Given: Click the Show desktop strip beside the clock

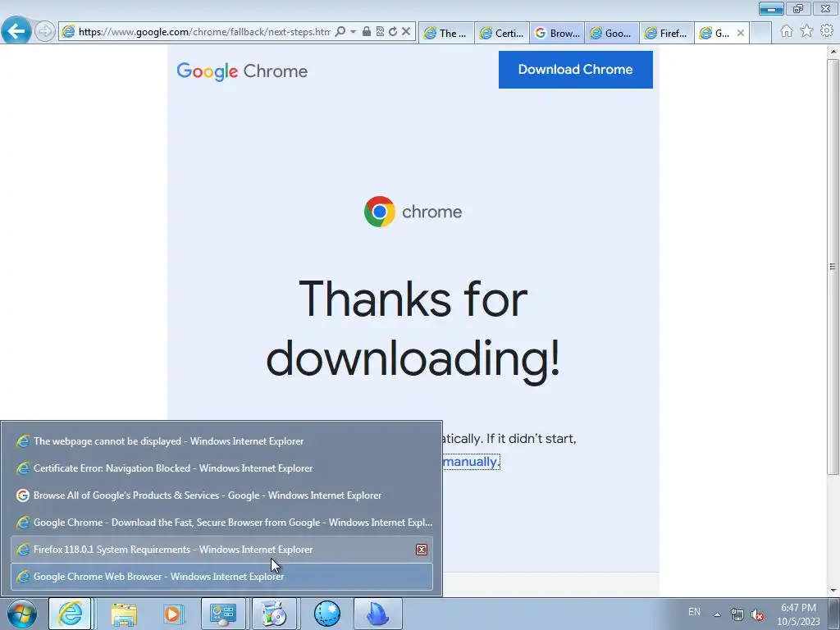Looking at the screenshot, I should point(835,614).
